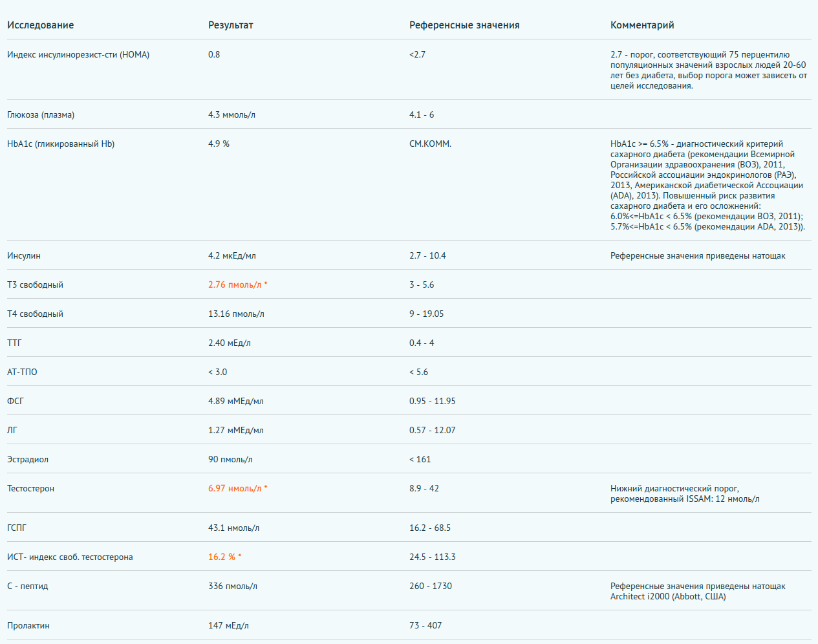
Task: Click reference value < 161
Action: coord(420,460)
